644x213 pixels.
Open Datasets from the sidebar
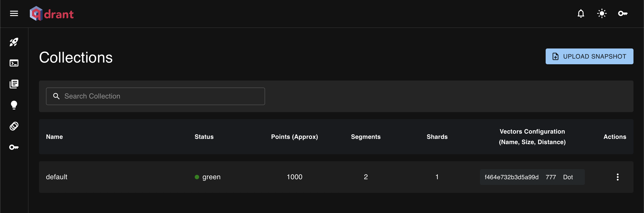tap(14, 126)
